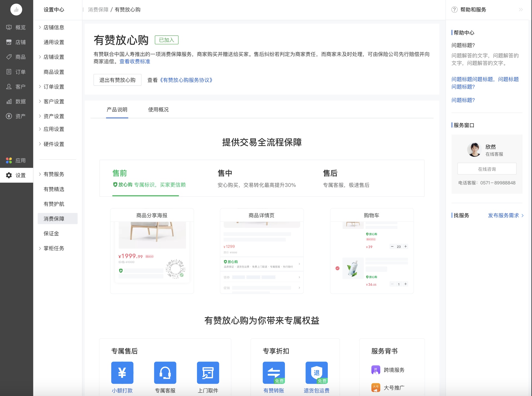The height and width of the screenshot is (396, 532).
Task: Expand the 店铺设置 menu group
Action: coord(40,57)
